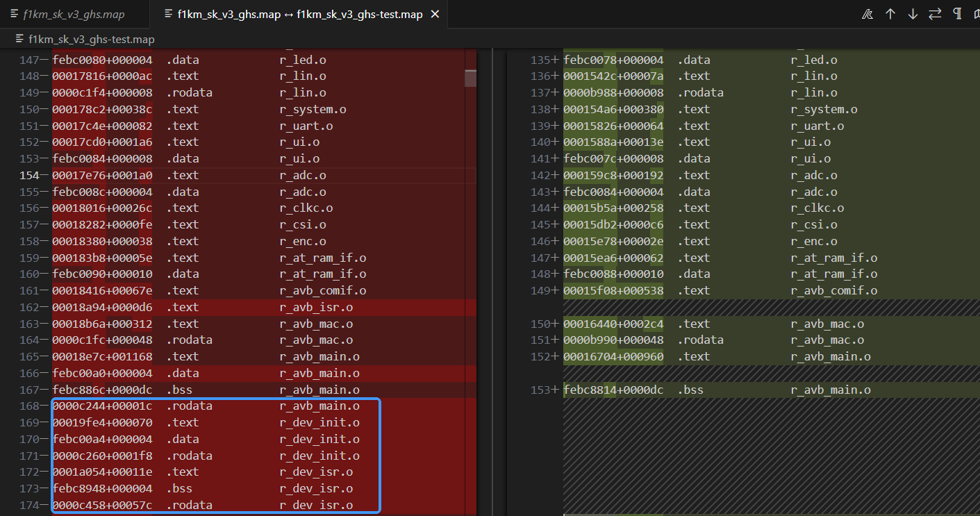Click address febc0088+000010 on right line 148
The width and height of the screenshot is (980, 516).
click(613, 274)
